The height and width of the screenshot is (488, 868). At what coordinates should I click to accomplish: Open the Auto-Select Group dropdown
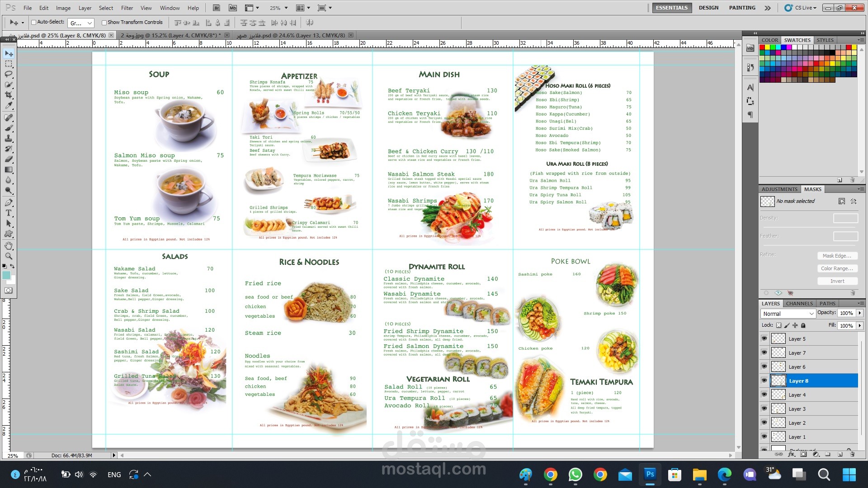[x=81, y=23]
